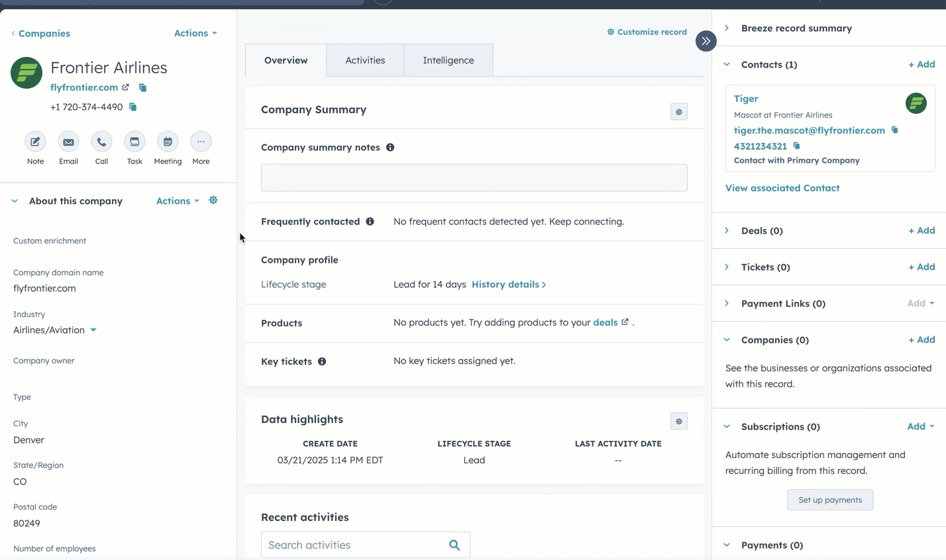Image resolution: width=946 pixels, height=560 pixels.
Task: Open About this company Actions dropdown
Action: coord(178,201)
